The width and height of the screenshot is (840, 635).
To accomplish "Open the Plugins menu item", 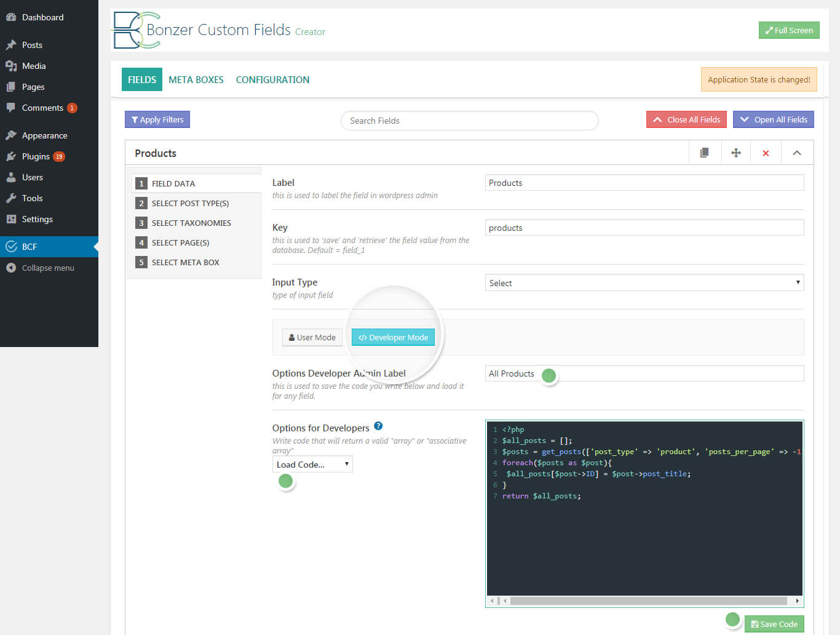I will click(49, 156).
